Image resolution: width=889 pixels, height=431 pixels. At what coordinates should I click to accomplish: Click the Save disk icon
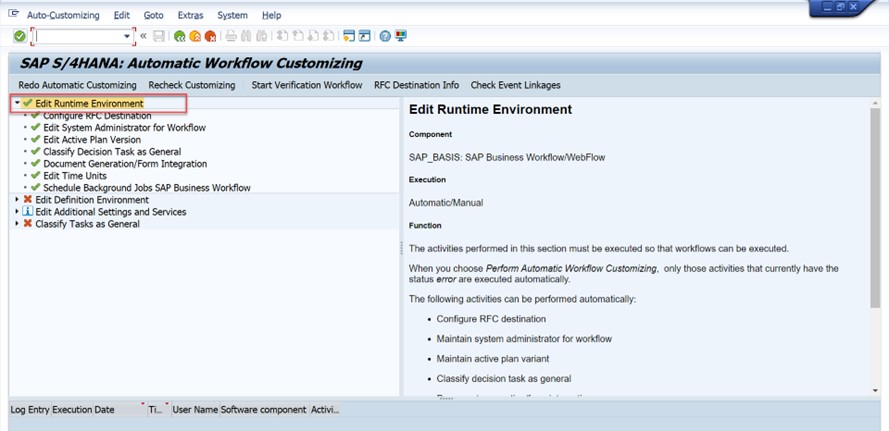[159, 36]
